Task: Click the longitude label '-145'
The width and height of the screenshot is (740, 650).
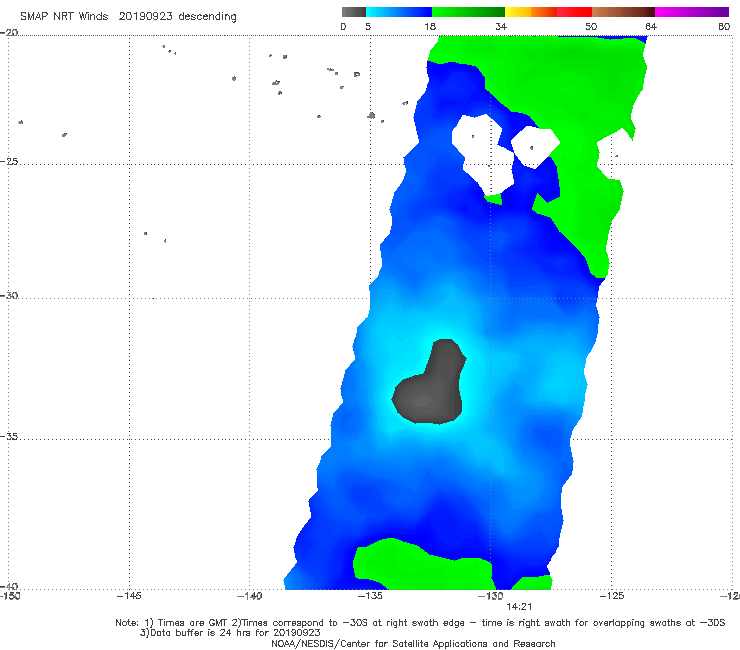Action: coord(129,596)
